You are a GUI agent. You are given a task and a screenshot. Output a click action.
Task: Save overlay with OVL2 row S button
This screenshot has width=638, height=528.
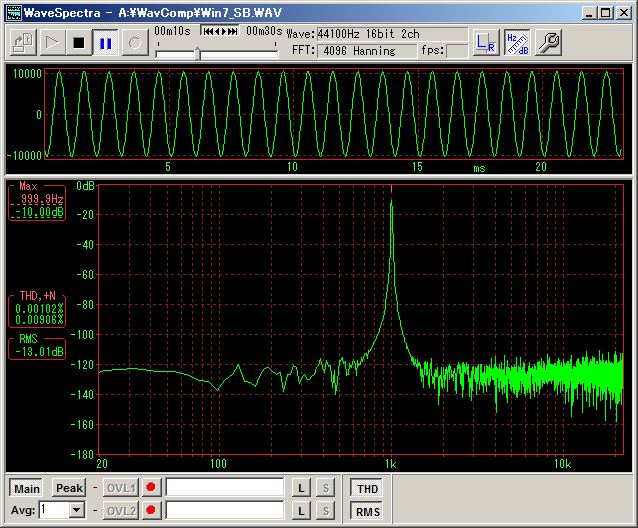tap(326, 511)
